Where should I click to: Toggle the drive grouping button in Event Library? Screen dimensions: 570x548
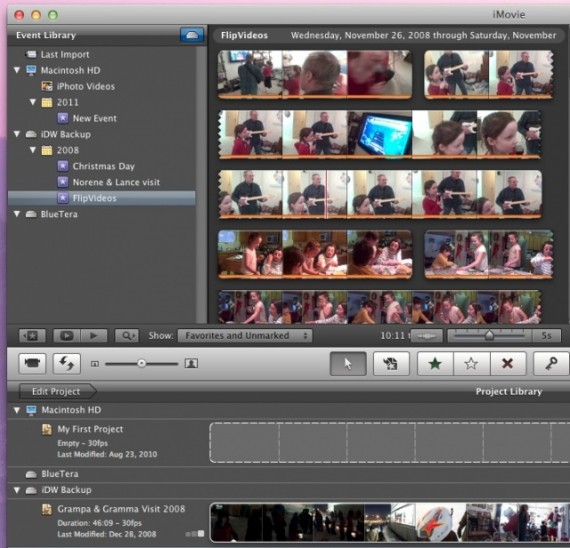[x=192, y=35]
